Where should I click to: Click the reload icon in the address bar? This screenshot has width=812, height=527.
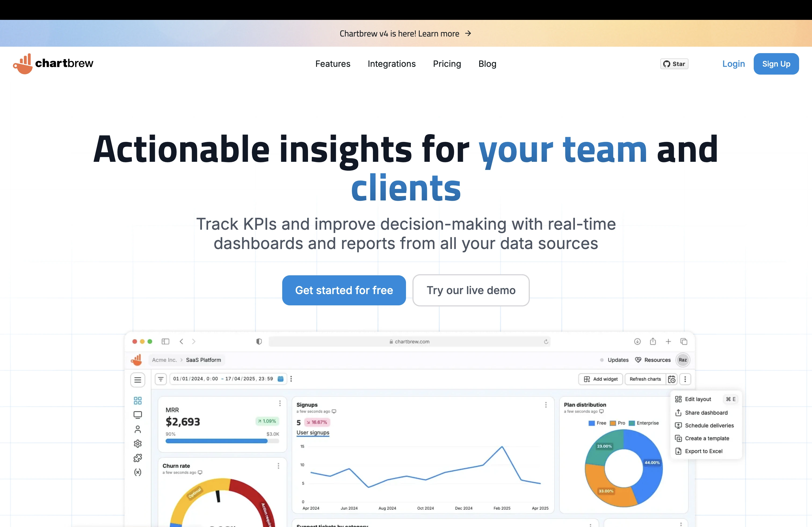point(546,342)
